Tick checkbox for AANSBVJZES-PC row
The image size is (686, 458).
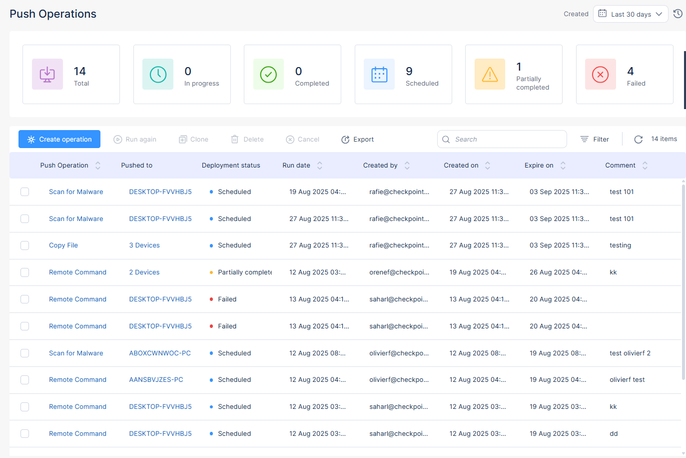(x=24, y=380)
